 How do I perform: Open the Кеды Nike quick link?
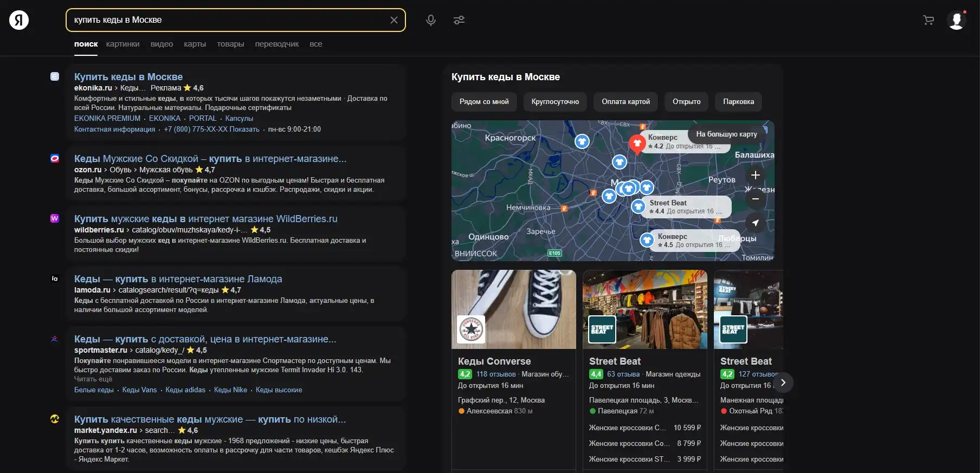pyautogui.click(x=230, y=390)
